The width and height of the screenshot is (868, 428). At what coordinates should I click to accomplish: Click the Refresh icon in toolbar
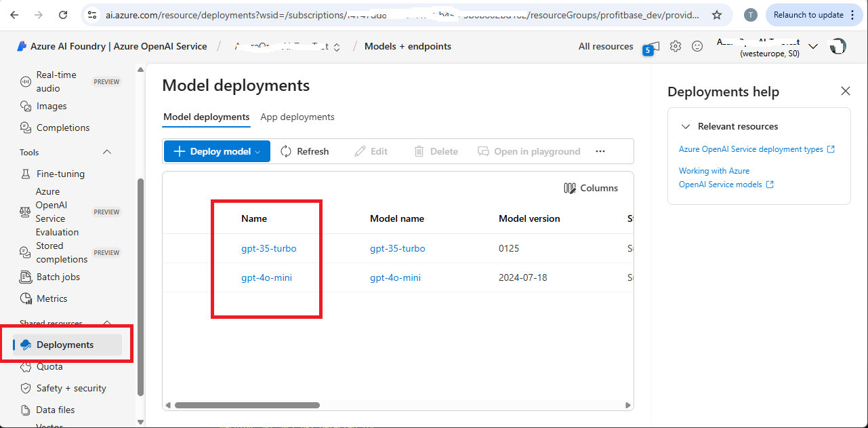[x=286, y=151]
